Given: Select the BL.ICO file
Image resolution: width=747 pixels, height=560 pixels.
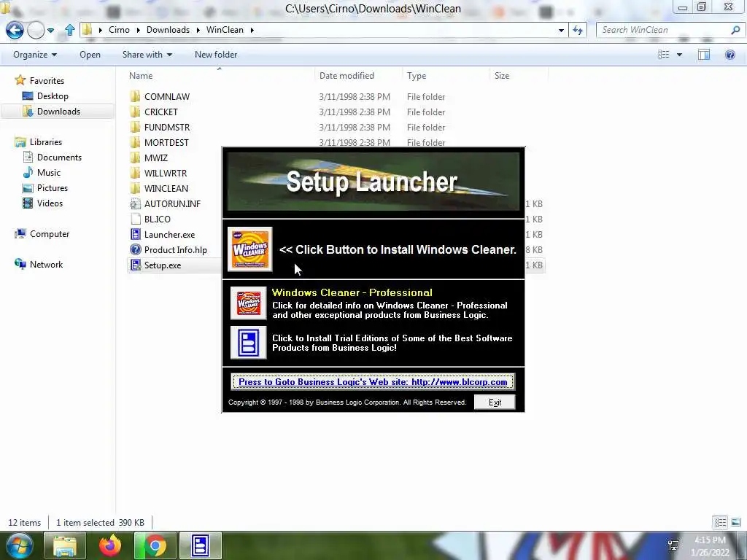Looking at the screenshot, I should tap(158, 219).
